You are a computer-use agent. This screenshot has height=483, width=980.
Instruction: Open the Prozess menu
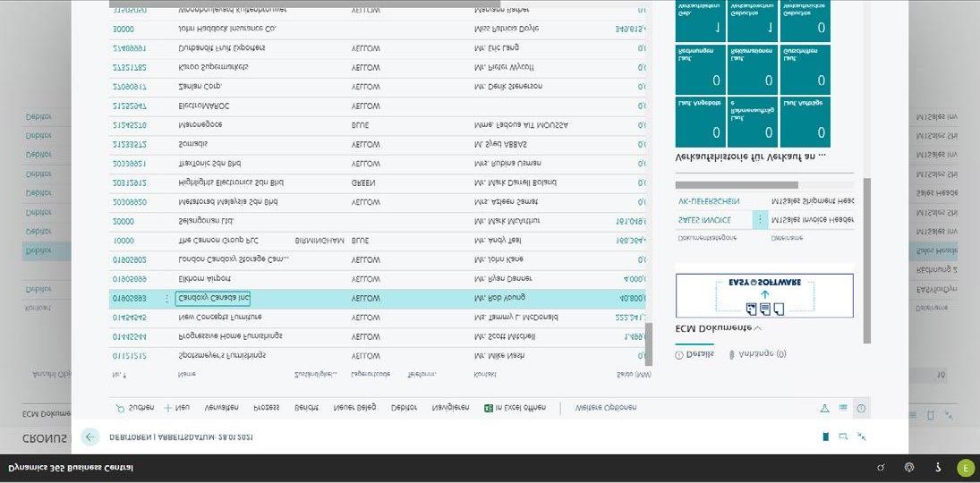267,407
